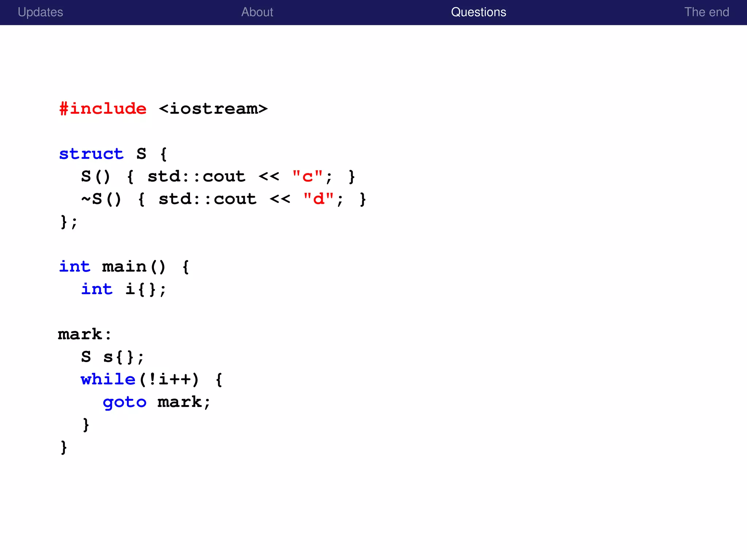This screenshot has height=560, width=747.
Task: Click the while keyword
Action: click(108, 380)
